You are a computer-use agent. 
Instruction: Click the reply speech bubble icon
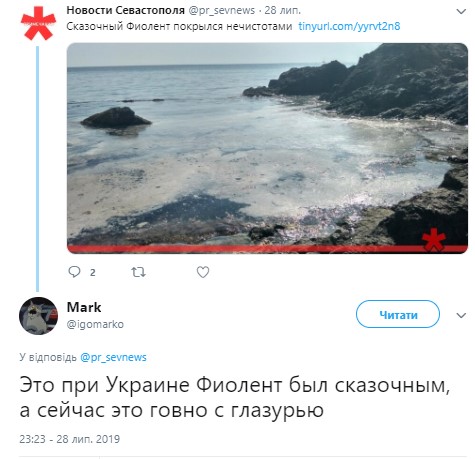coord(74,272)
